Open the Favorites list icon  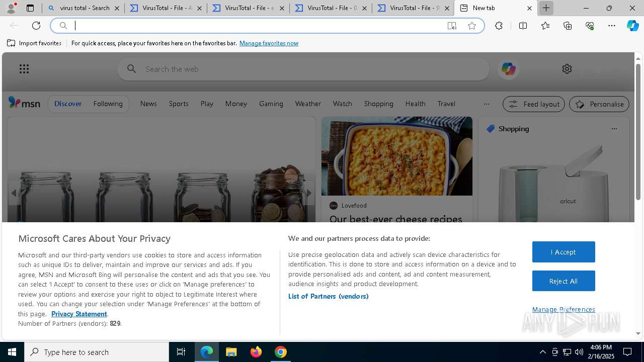pyautogui.click(x=545, y=26)
